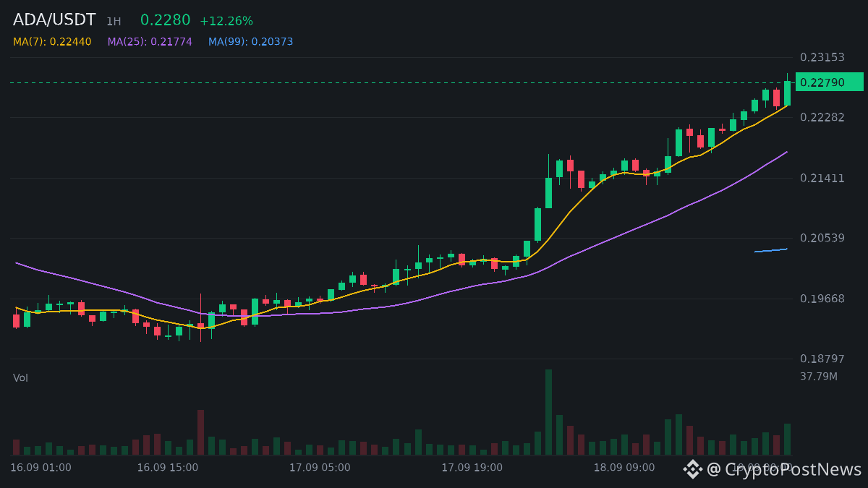Click the 18.09 09:00 time axis label
The height and width of the screenshot is (488, 868).
tap(624, 468)
